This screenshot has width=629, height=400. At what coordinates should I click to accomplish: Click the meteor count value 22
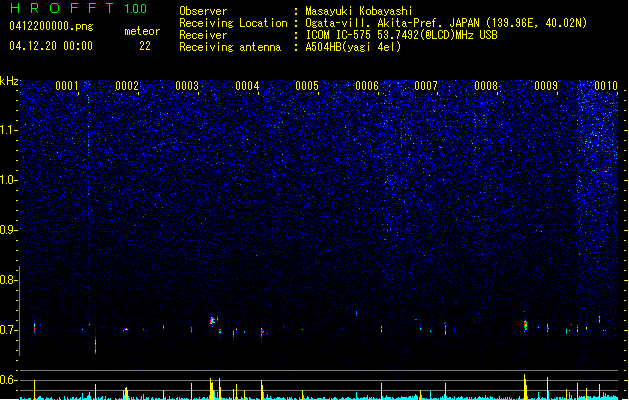point(145,46)
